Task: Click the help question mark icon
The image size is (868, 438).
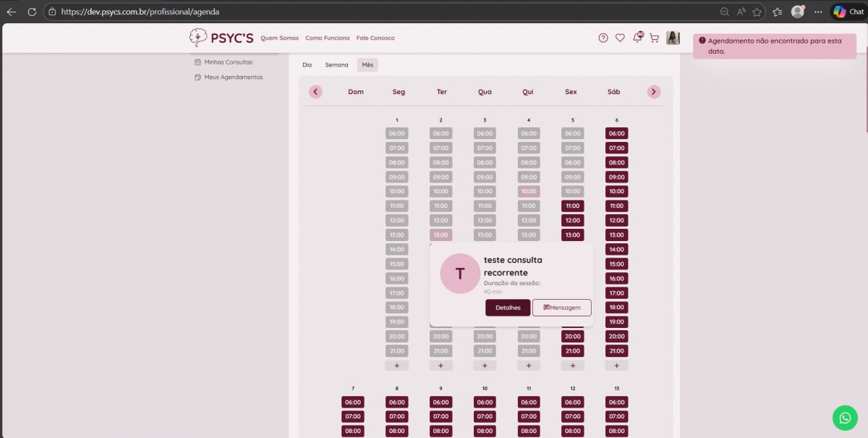Action: click(603, 38)
